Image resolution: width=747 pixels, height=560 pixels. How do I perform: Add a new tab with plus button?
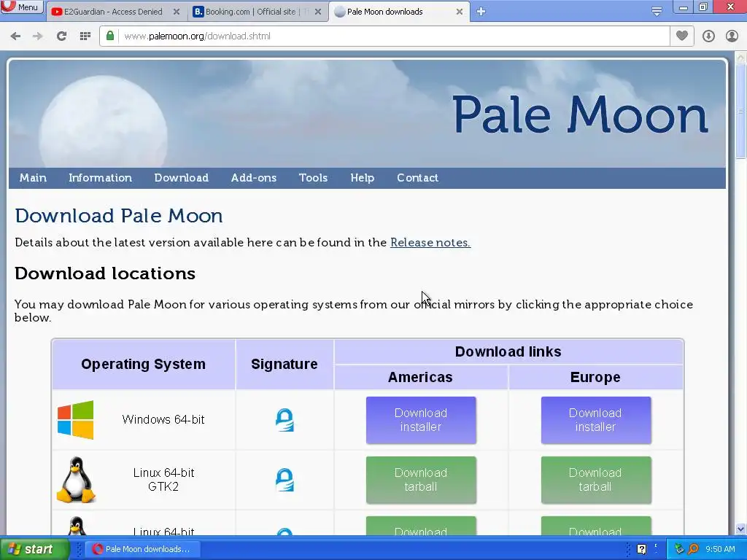(481, 12)
